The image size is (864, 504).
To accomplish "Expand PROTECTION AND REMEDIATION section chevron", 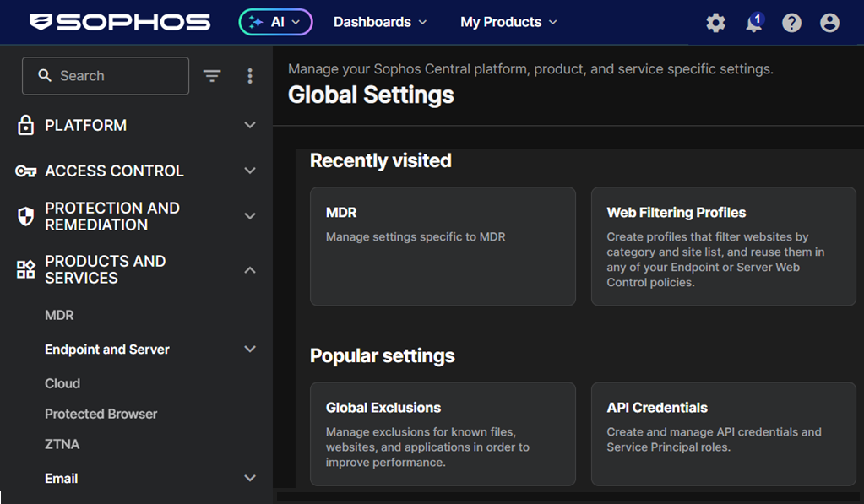I will pyautogui.click(x=250, y=216).
